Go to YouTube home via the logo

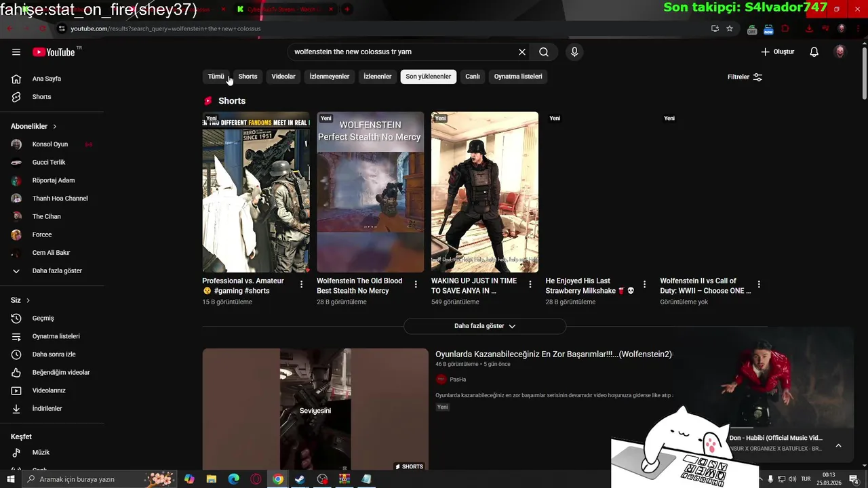[x=54, y=52]
